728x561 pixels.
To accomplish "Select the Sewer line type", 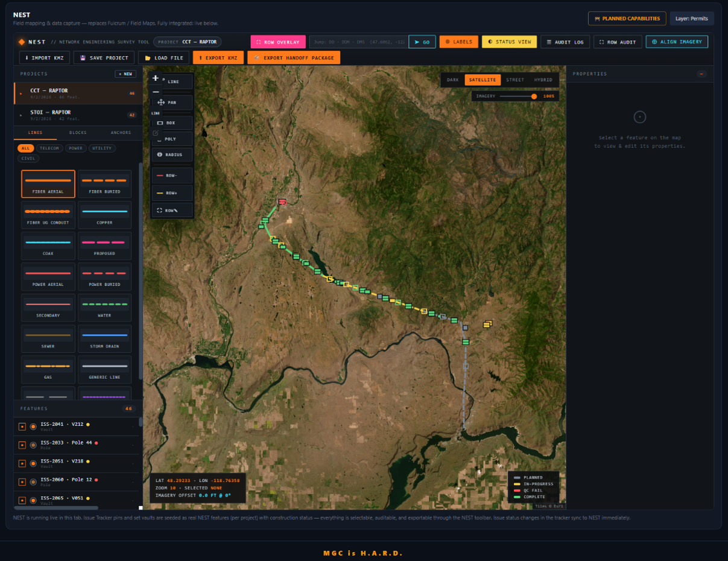I will (48, 338).
